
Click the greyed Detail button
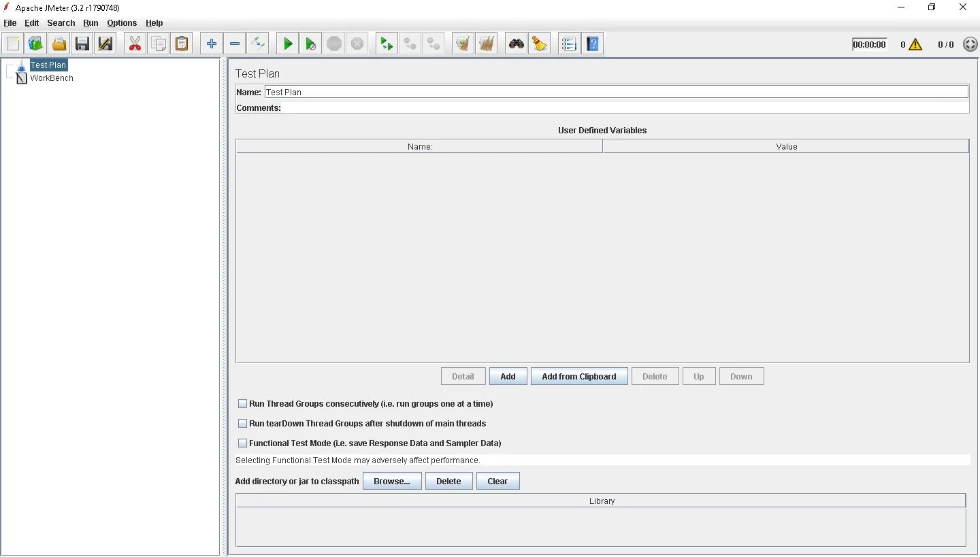point(463,377)
